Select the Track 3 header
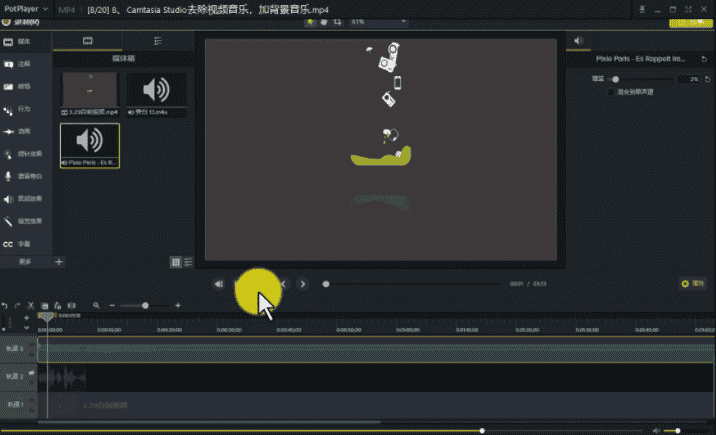The width and height of the screenshot is (716, 435). click(18, 349)
